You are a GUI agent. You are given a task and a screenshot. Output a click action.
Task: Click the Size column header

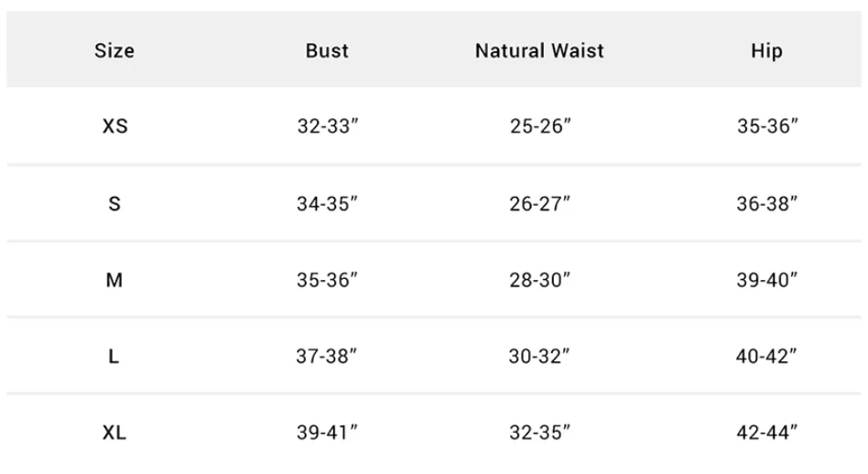[114, 51]
